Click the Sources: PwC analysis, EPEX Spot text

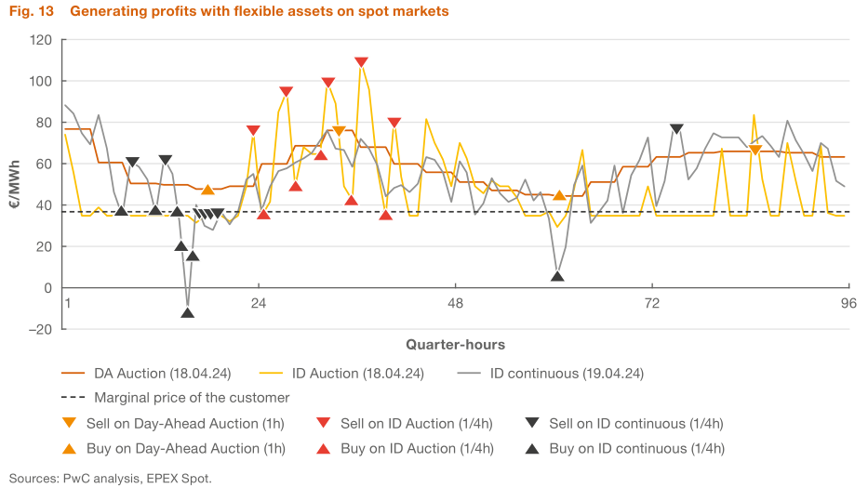click(x=111, y=479)
